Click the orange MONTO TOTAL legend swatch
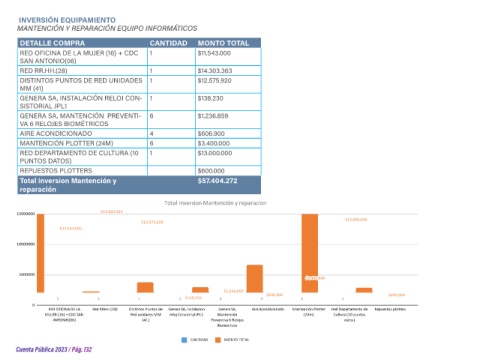480x360 pixels. [218, 340]
